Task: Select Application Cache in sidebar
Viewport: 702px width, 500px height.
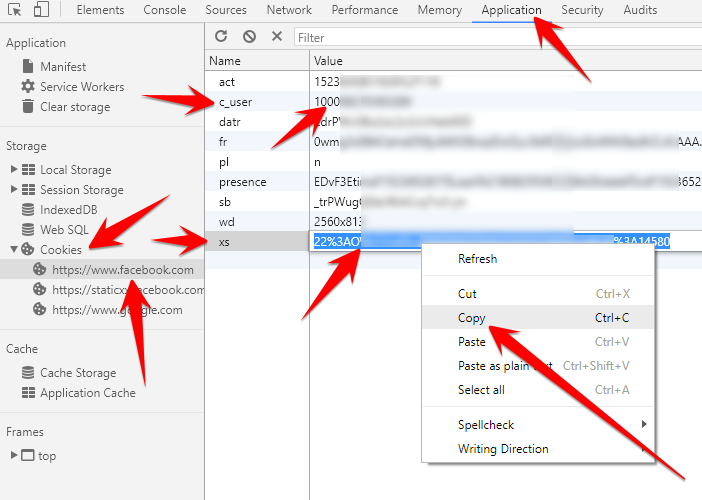Action: pos(88,393)
